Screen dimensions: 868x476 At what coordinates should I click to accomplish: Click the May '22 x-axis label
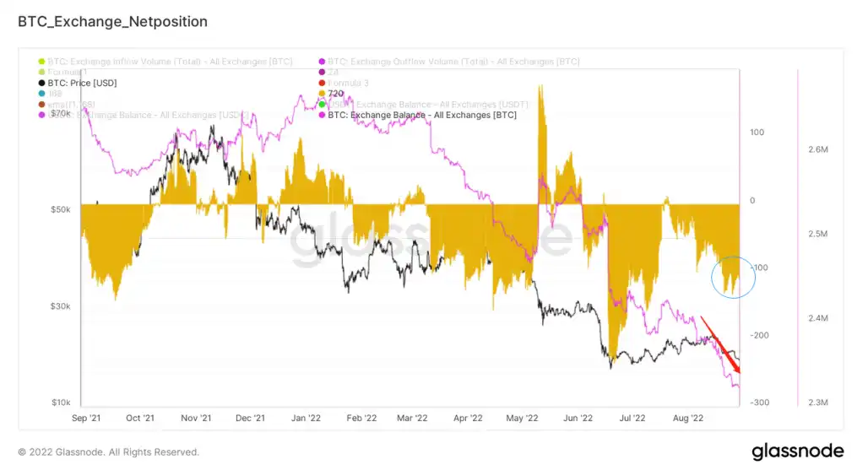[x=522, y=418]
